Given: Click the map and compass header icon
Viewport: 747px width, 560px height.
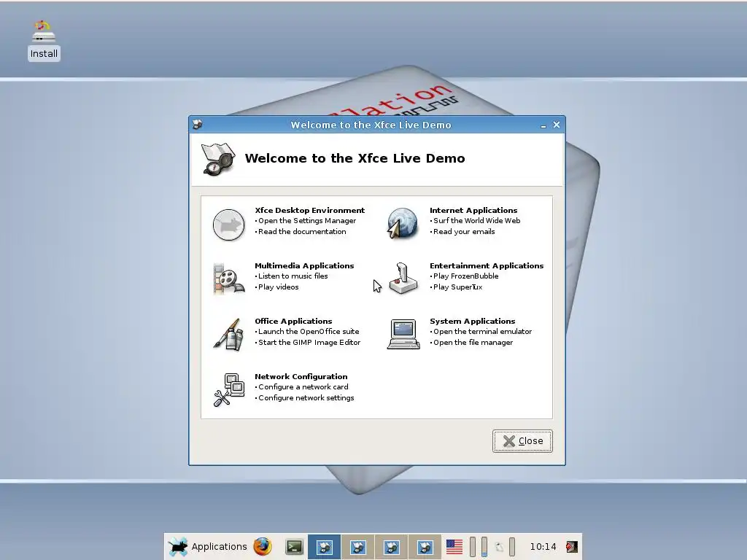Looking at the screenshot, I should (x=218, y=159).
